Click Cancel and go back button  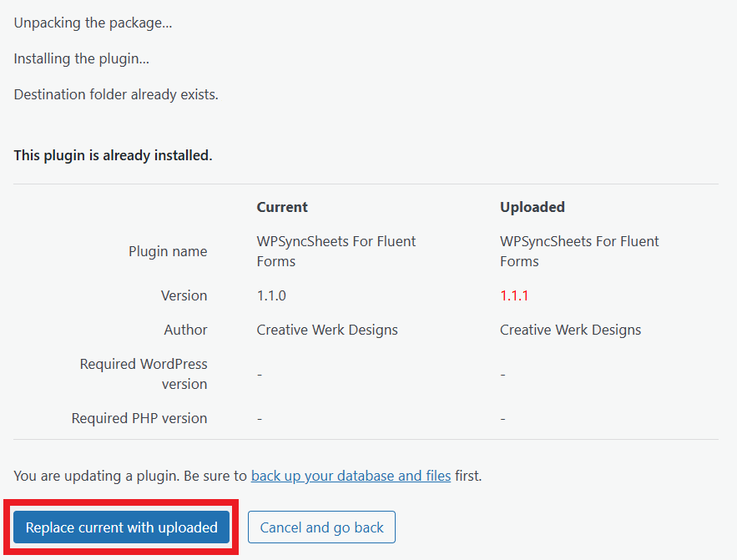tap(321, 527)
